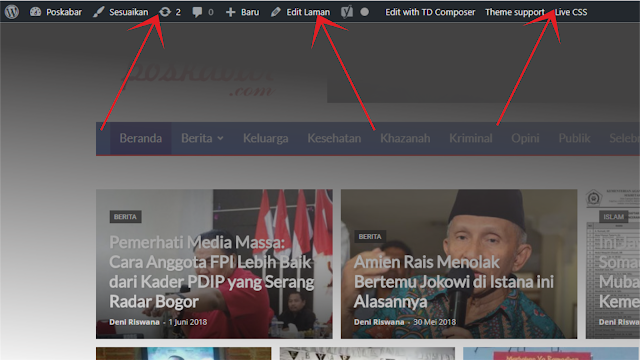Image resolution: width=640 pixels, height=360 pixels.
Task: Click the plus Baru new item
Action: [x=242, y=12]
